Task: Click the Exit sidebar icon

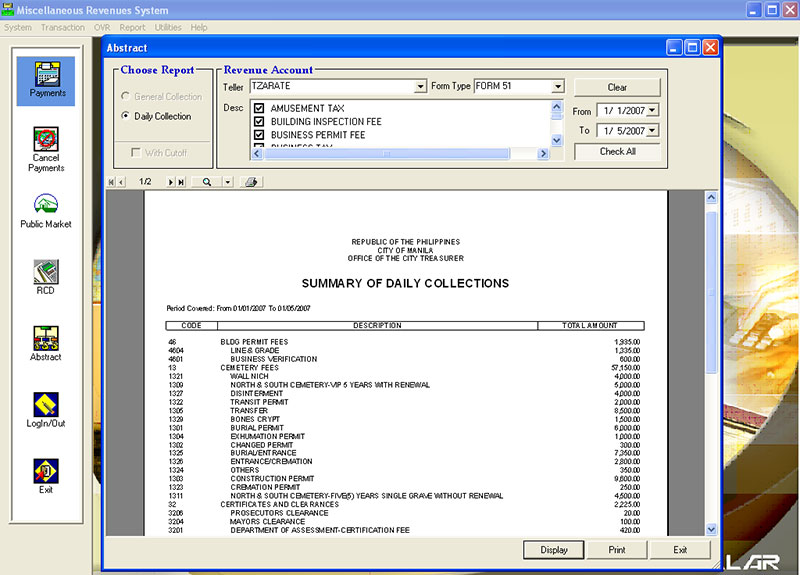Action: (x=46, y=476)
